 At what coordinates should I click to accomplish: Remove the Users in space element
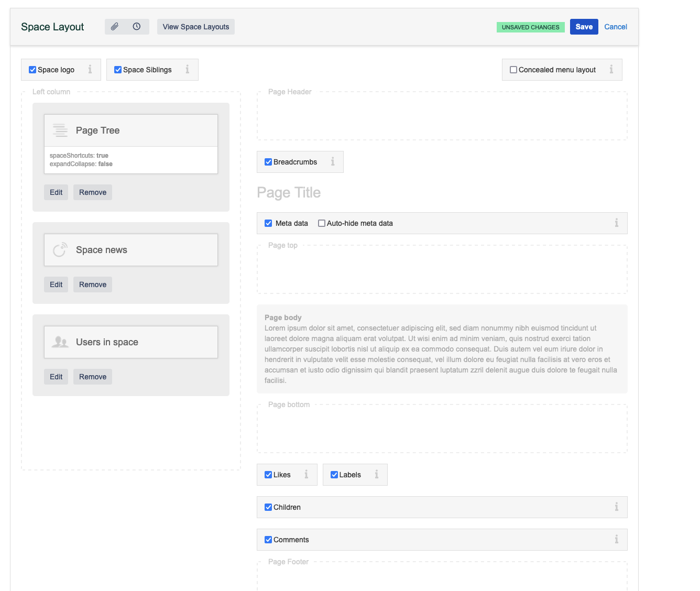[92, 376]
